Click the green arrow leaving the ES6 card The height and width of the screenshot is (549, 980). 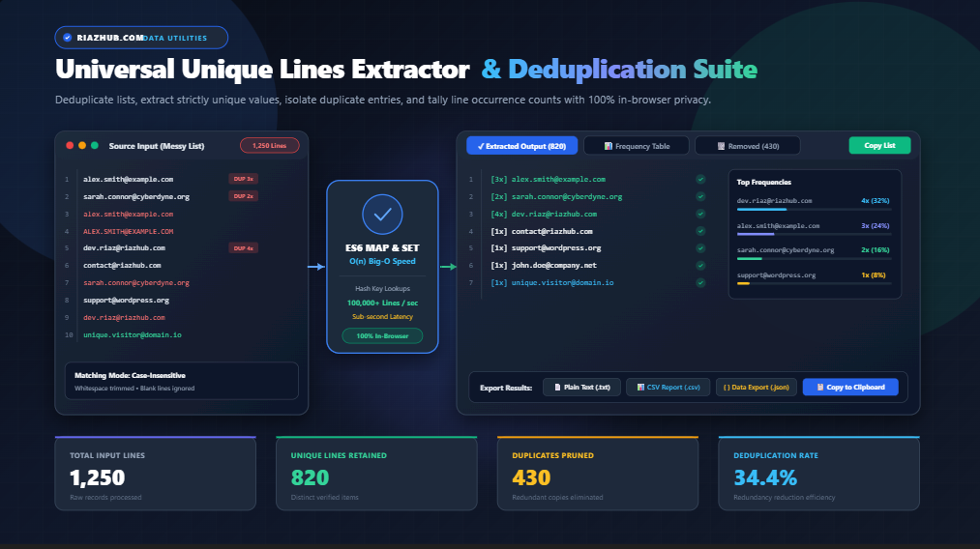448,267
